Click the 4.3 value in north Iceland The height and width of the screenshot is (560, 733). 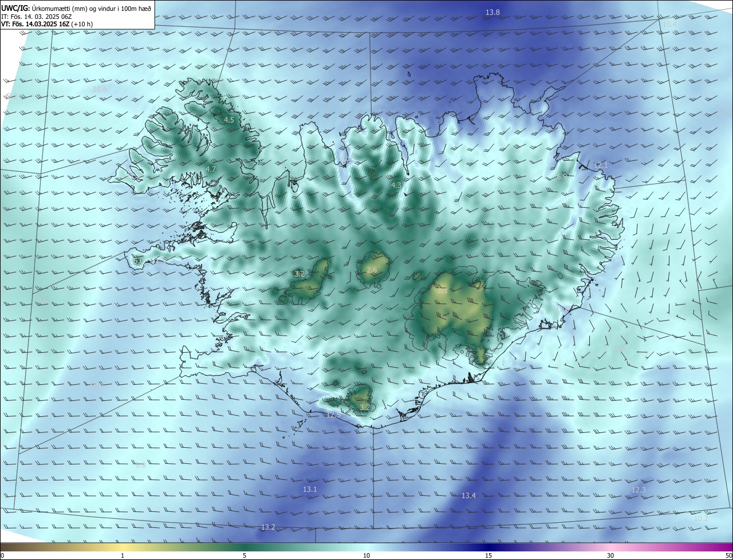point(396,185)
